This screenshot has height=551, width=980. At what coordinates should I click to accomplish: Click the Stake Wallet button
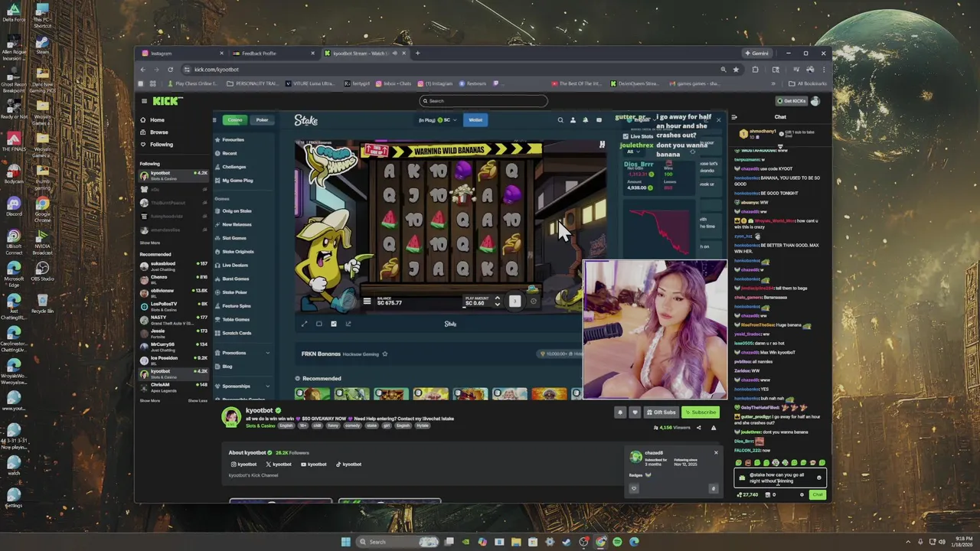[x=475, y=120]
